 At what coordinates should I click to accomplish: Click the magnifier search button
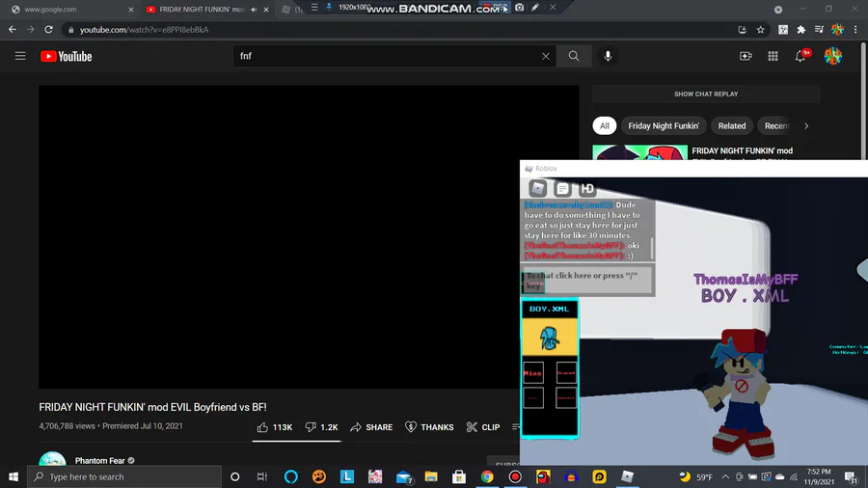(x=574, y=56)
